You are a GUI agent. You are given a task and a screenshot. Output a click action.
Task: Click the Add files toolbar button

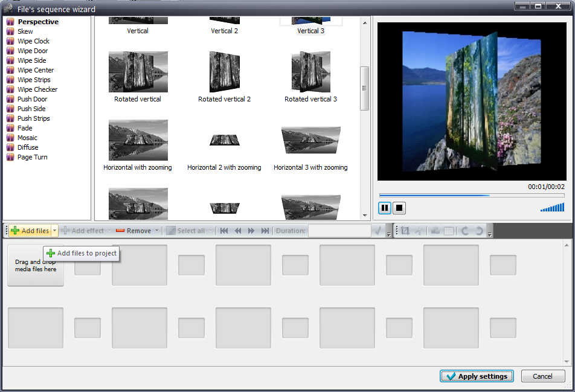30,231
